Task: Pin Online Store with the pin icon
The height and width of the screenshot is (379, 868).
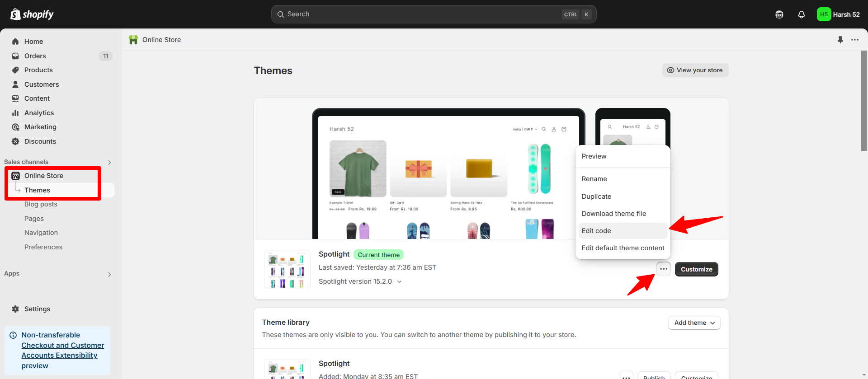Action: coord(840,40)
